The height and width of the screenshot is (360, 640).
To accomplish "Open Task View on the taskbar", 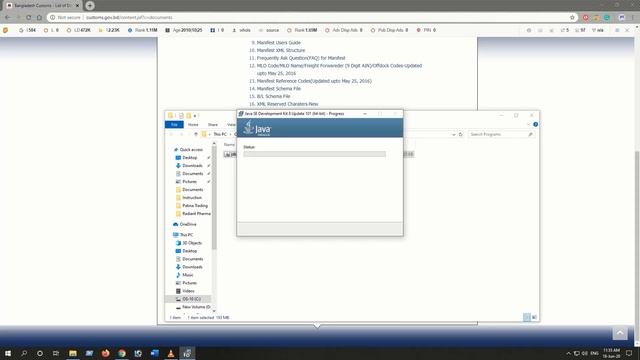I will click(x=56, y=353).
